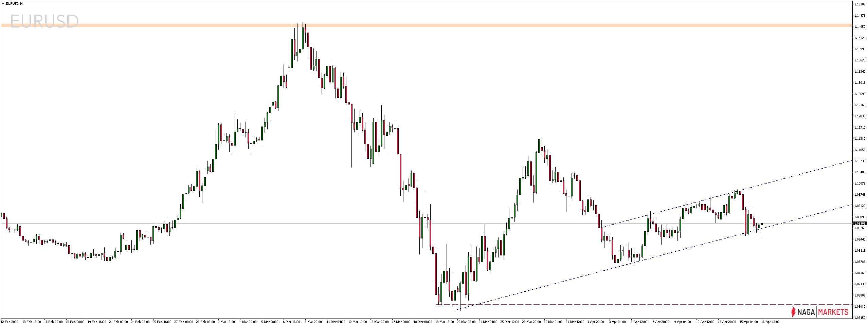Click the black current price tag 1.08908
The width and height of the screenshot is (868, 327).
coord(860,223)
